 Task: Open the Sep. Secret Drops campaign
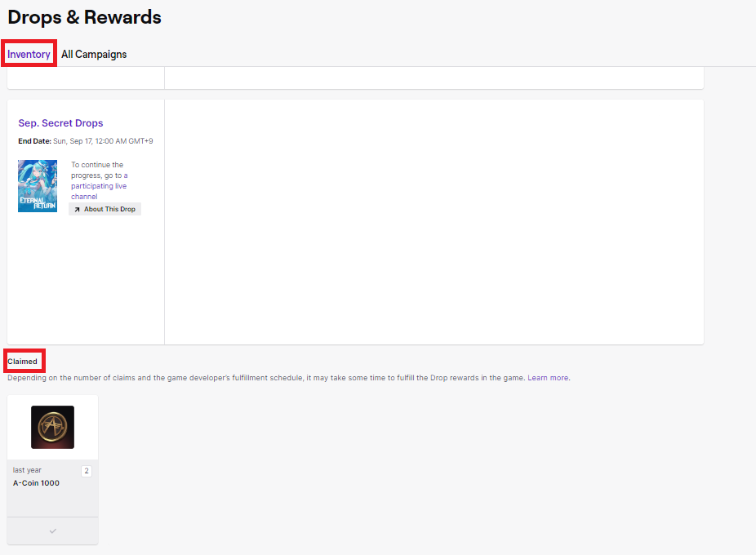click(x=60, y=122)
